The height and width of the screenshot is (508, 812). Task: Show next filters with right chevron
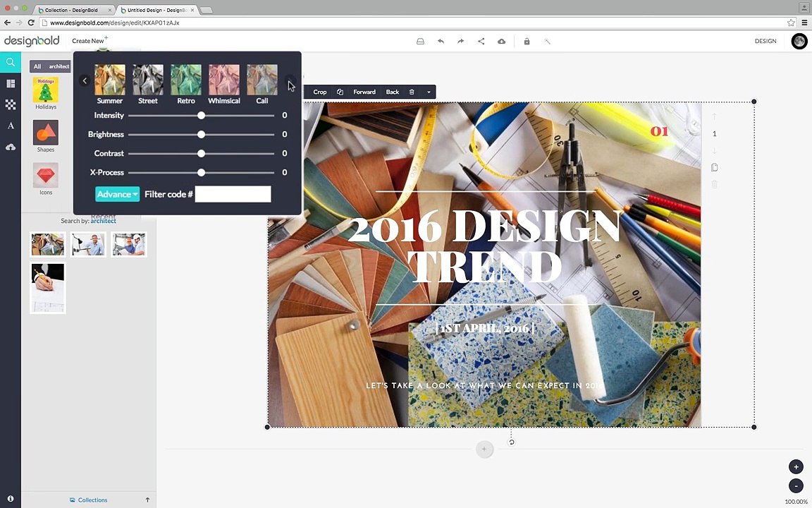pyautogui.click(x=290, y=81)
